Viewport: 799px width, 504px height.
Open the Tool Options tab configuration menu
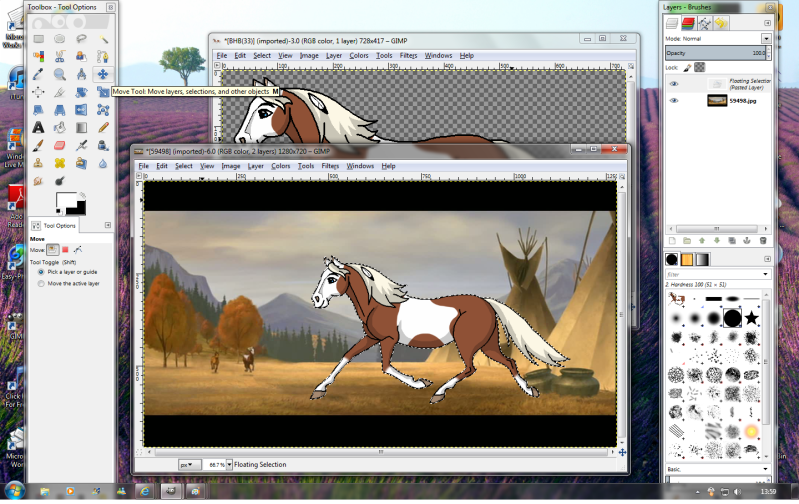tap(108, 225)
